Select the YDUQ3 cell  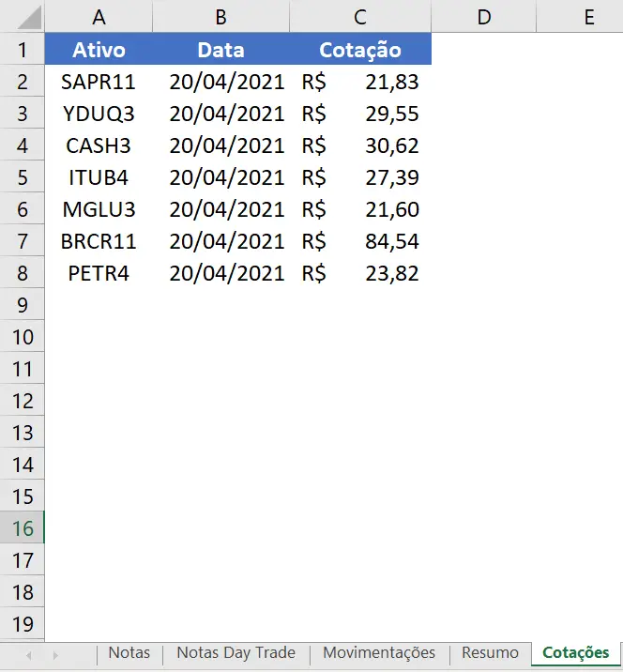click(99, 114)
